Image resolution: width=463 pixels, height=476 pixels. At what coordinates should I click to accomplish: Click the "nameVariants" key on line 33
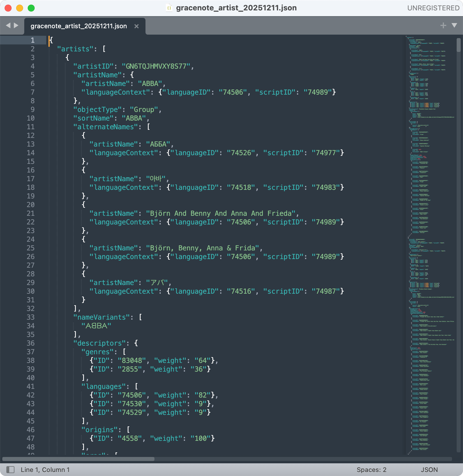[x=102, y=317]
